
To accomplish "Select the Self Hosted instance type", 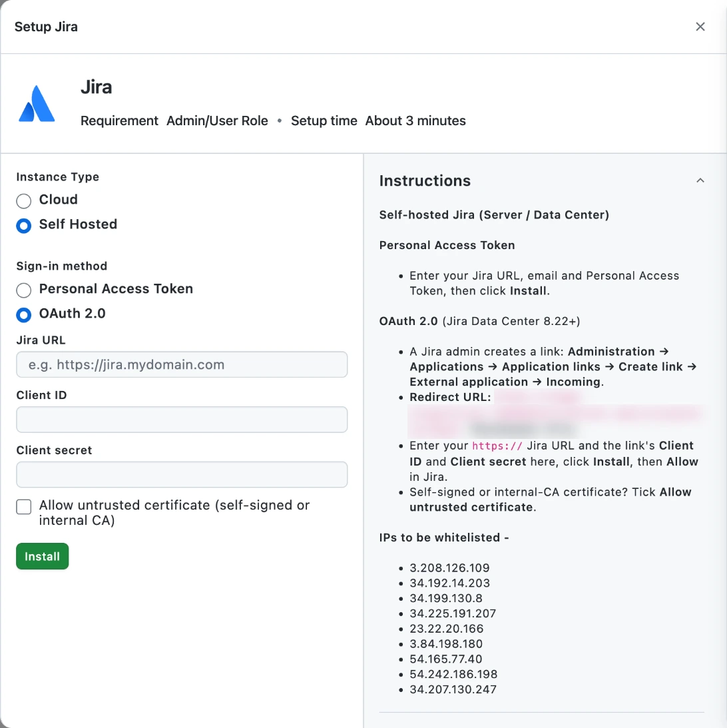I will (24, 225).
